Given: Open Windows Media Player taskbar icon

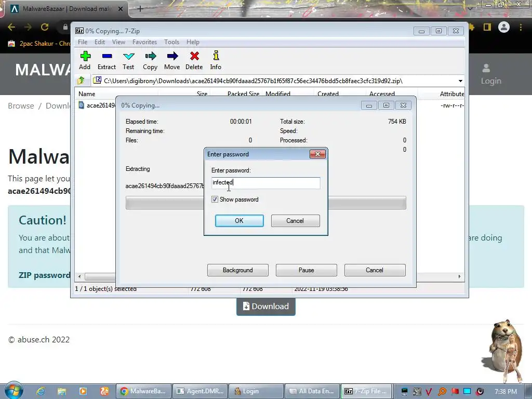Looking at the screenshot, I should (83, 391).
